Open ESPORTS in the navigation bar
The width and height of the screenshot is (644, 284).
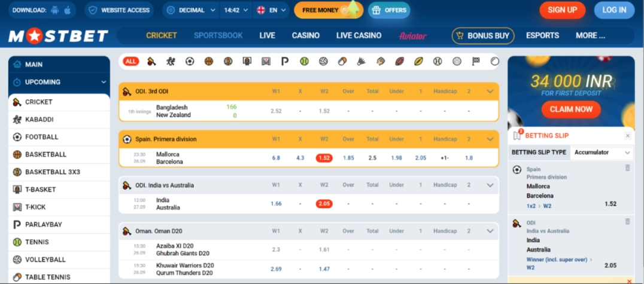pos(543,36)
